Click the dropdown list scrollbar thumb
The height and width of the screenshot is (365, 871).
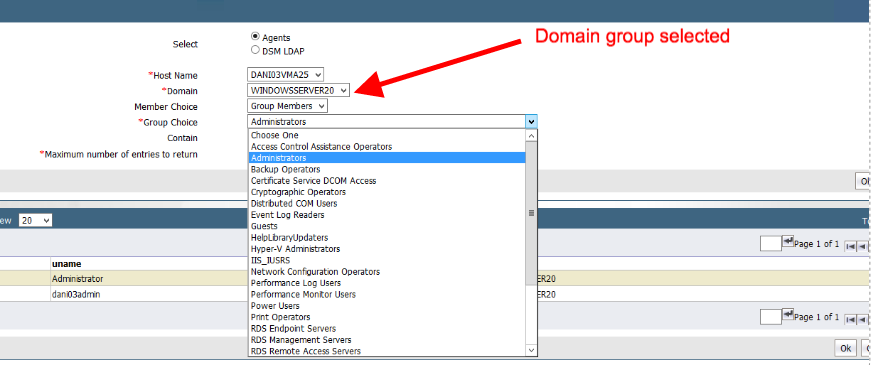coord(531,213)
